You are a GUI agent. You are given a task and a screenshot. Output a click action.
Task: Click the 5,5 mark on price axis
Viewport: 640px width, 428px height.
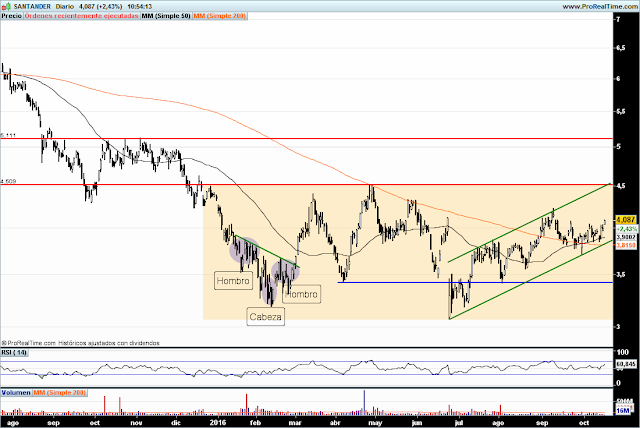coord(621,111)
